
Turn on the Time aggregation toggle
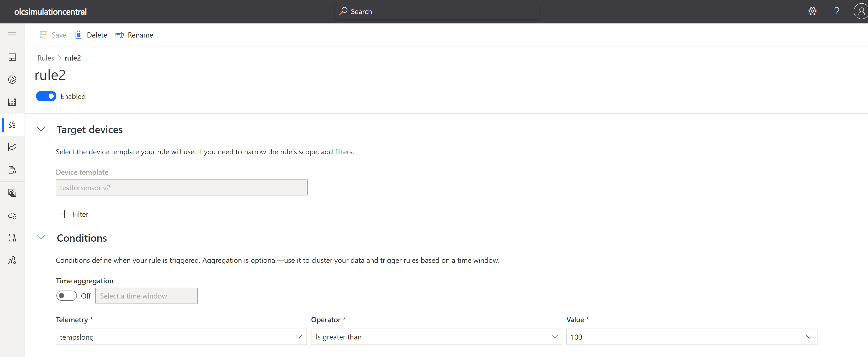pos(66,296)
